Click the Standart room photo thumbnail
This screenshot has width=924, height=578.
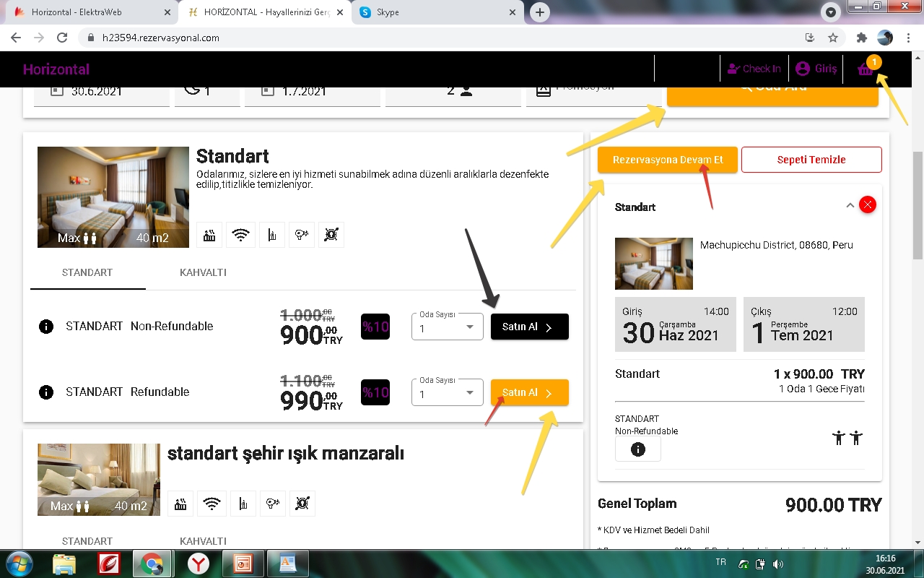click(113, 197)
